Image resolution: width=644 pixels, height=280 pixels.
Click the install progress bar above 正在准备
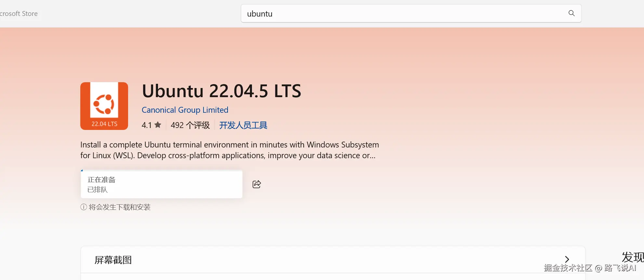pos(162,170)
